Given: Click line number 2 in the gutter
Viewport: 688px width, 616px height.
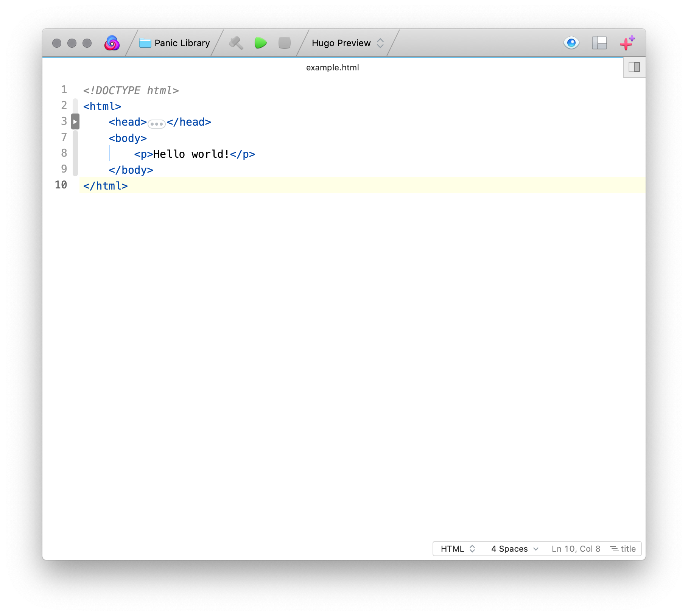Looking at the screenshot, I should [x=64, y=106].
